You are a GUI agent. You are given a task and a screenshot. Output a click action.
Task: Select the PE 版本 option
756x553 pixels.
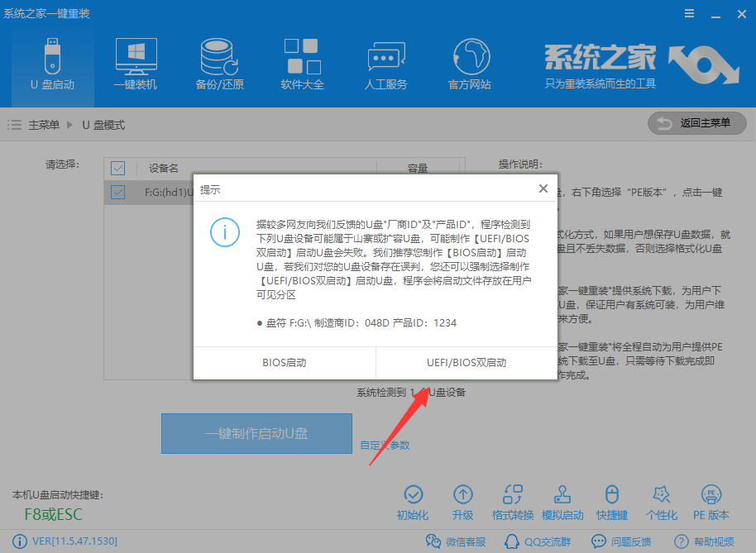(710, 500)
